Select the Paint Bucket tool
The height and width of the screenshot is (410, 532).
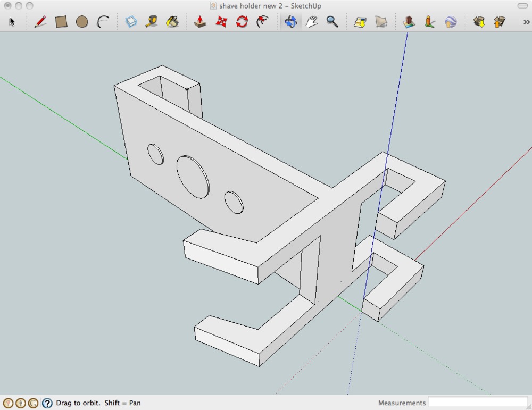tap(172, 22)
